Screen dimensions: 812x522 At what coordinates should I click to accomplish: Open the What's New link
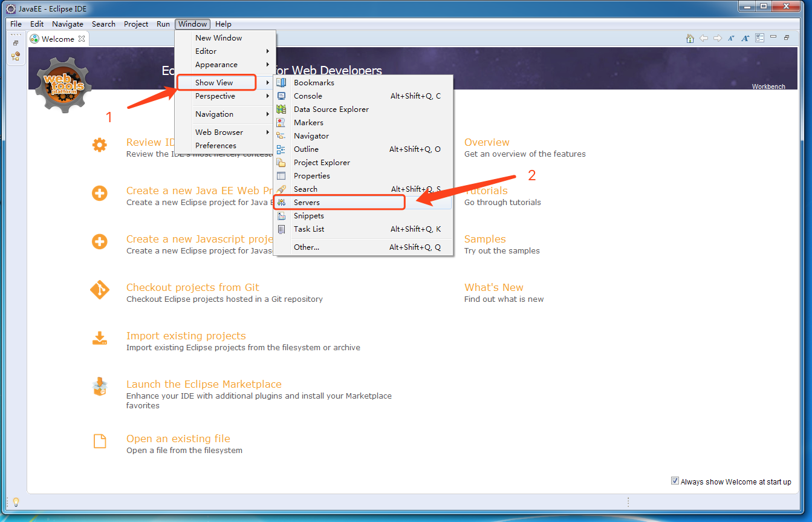click(x=494, y=287)
